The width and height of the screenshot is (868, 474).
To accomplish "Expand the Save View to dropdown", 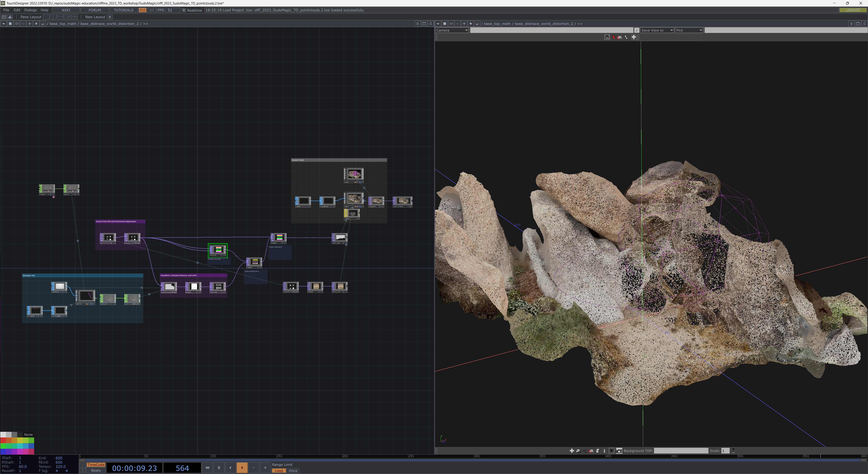I will (x=657, y=30).
